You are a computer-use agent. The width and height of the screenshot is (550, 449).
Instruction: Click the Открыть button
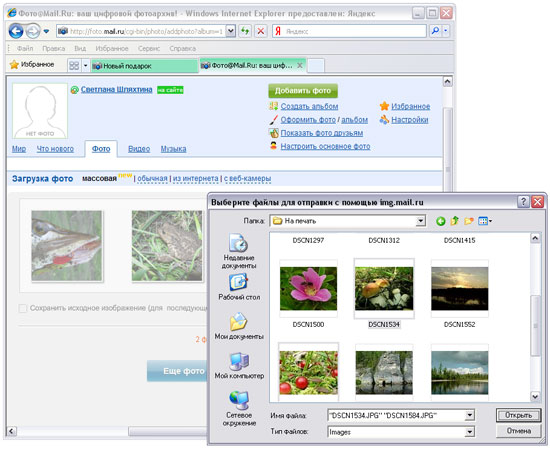[518, 415]
